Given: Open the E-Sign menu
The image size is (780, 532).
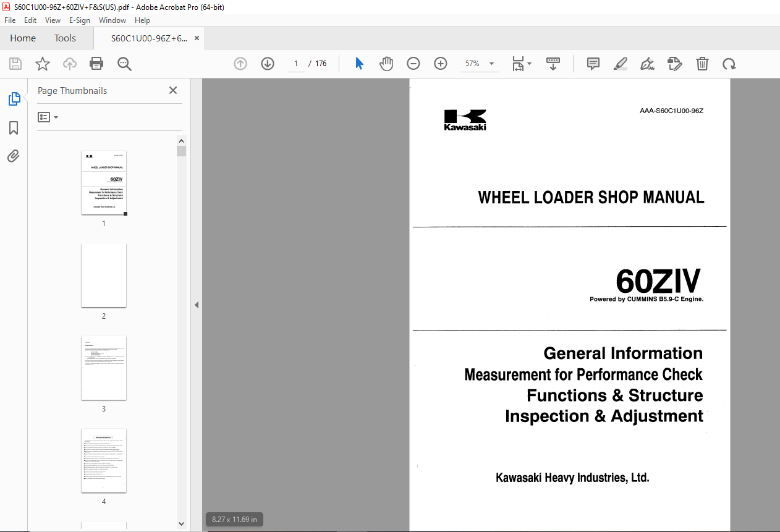Looking at the screenshot, I should tap(80, 20).
